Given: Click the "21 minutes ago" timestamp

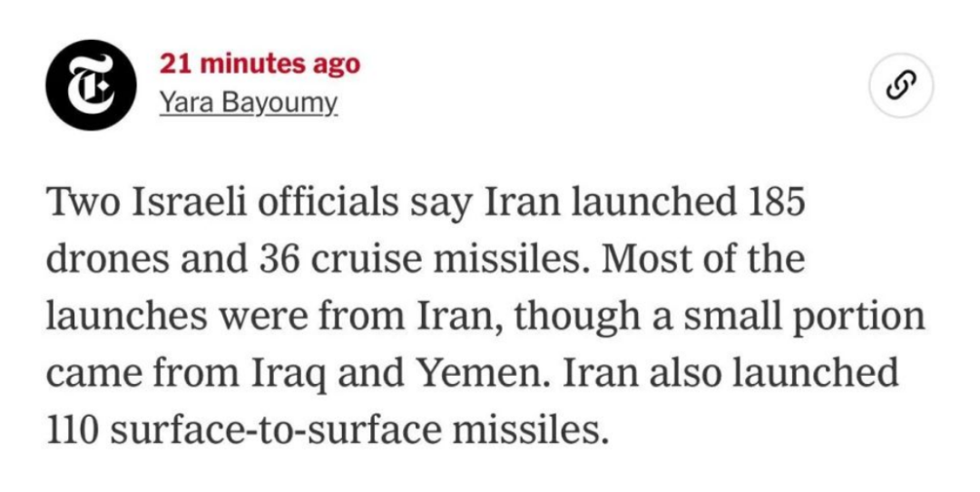Looking at the screenshot, I should 260,64.
